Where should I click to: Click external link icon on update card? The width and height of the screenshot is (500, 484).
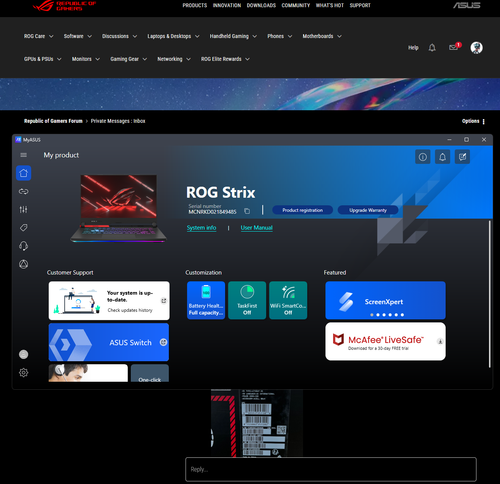[x=164, y=301]
